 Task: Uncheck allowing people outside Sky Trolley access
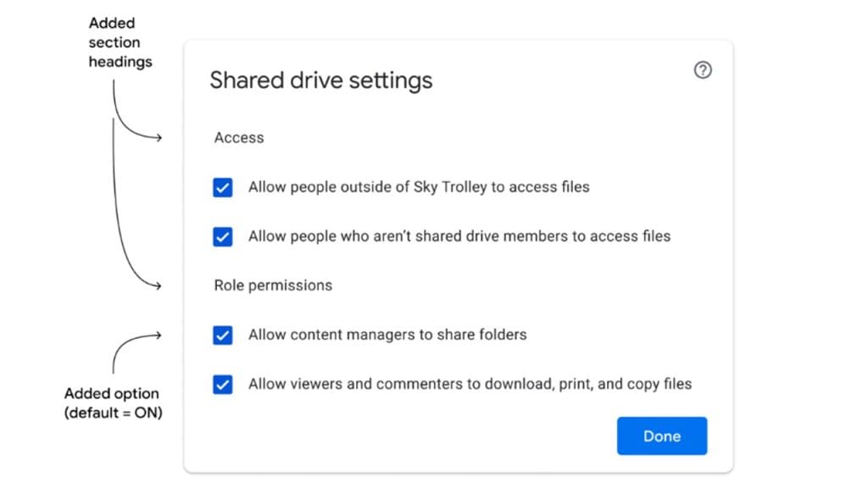222,187
